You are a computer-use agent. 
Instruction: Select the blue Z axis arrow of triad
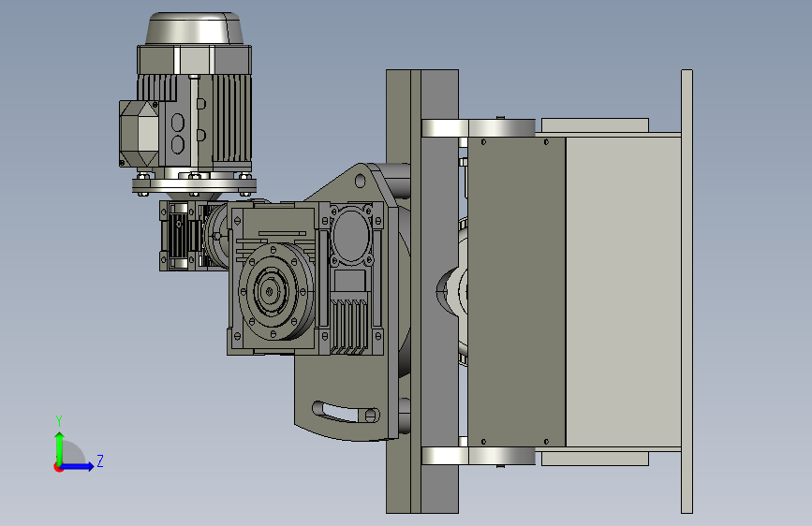[77, 466]
